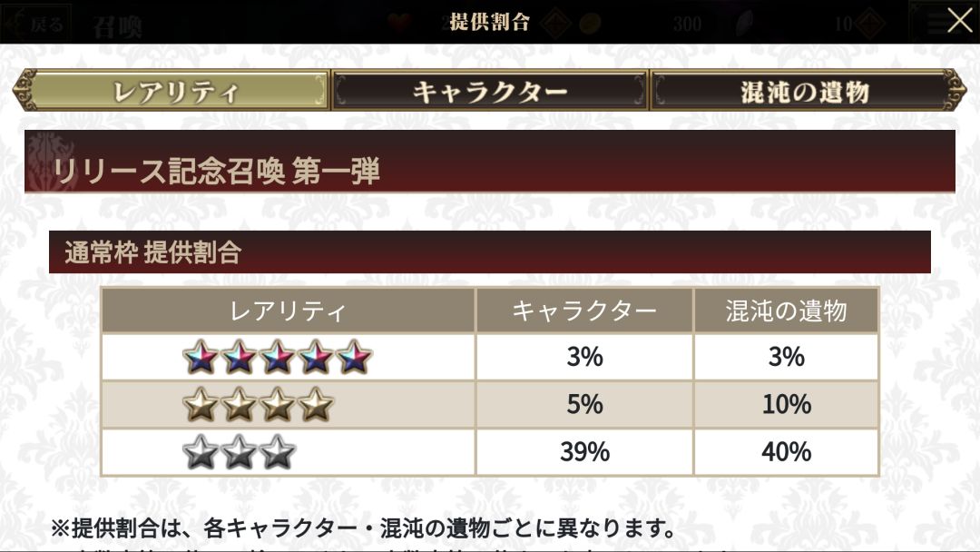The image size is (980, 552).
Task: Click the キャラクター column header in table
Action: coord(584,310)
